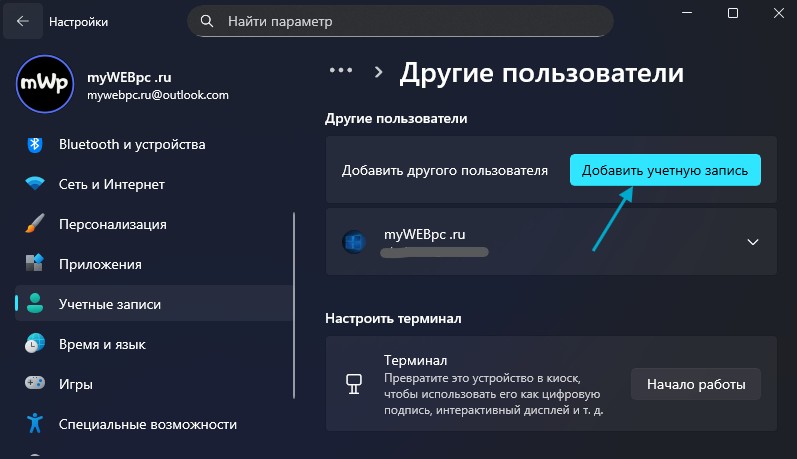Click the mywebpc.ru@outlook.com account email
Viewport: 797px width, 459px height.
158,95
